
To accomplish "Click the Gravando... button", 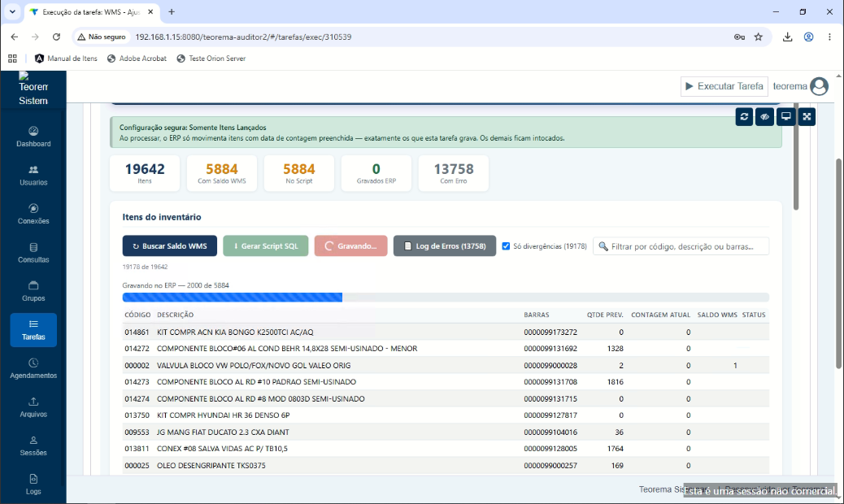I will [351, 245].
